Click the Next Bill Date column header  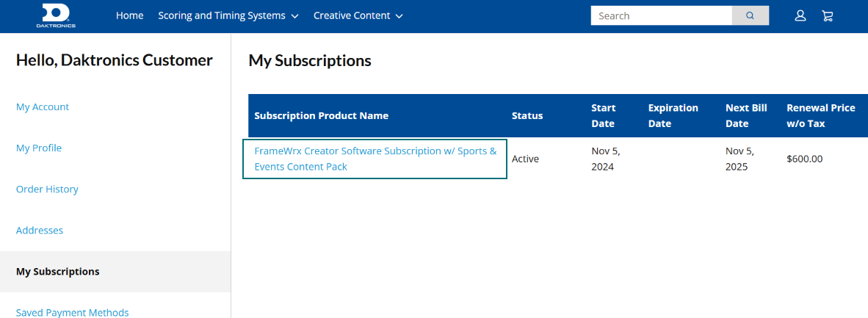pyautogui.click(x=746, y=115)
